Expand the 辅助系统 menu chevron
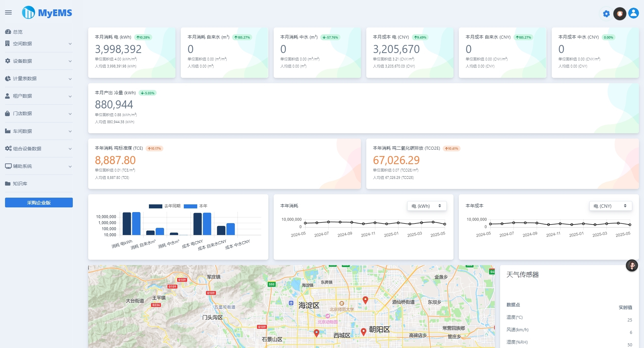This screenshot has width=644, height=348. [70, 166]
